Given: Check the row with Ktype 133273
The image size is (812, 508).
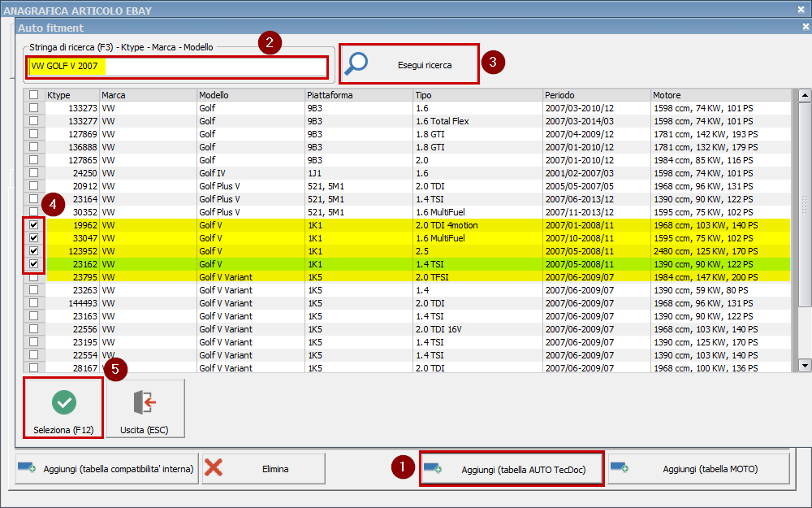Looking at the screenshot, I should pyautogui.click(x=33, y=108).
